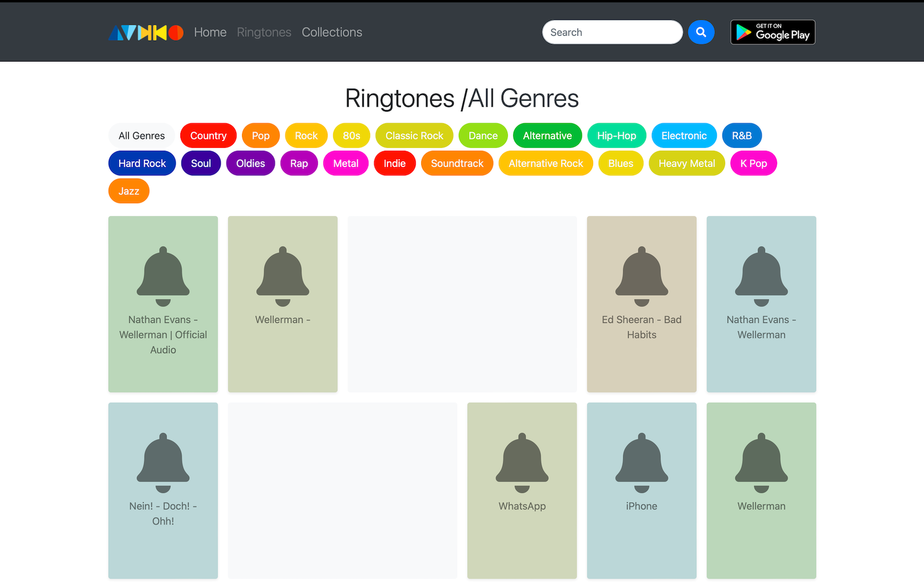Image resolution: width=924 pixels, height=582 pixels.
Task: Select the Hip-Hop genre filter
Action: tap(617, 136)
